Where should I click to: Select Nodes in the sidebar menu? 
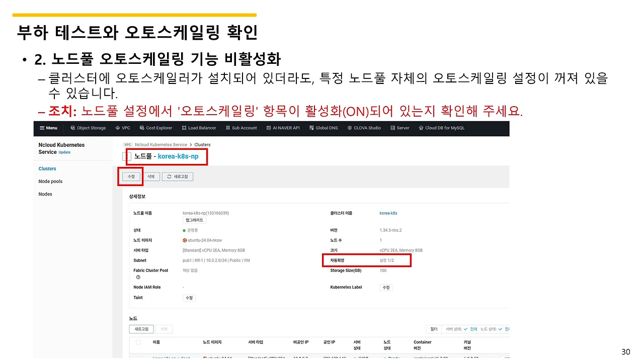point(45,194)
